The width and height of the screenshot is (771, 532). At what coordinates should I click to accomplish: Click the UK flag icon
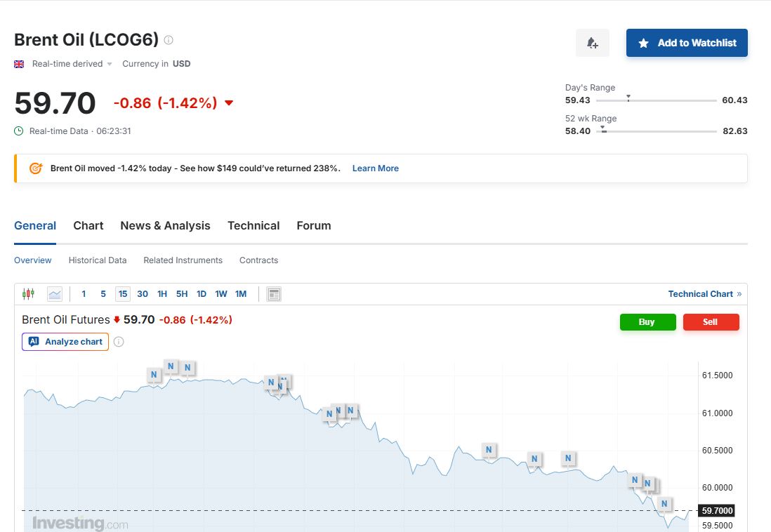click(x=19, y=64)
